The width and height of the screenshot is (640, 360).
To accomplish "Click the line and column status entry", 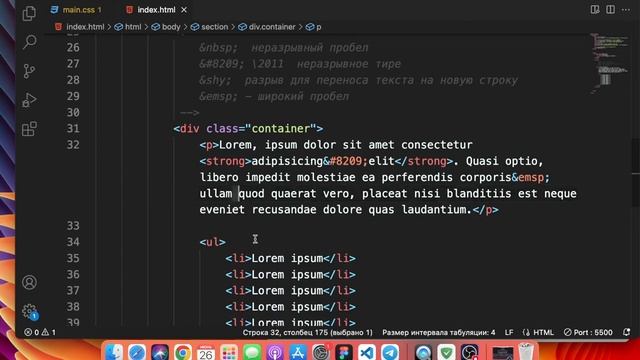I will (x=307, y=333).
